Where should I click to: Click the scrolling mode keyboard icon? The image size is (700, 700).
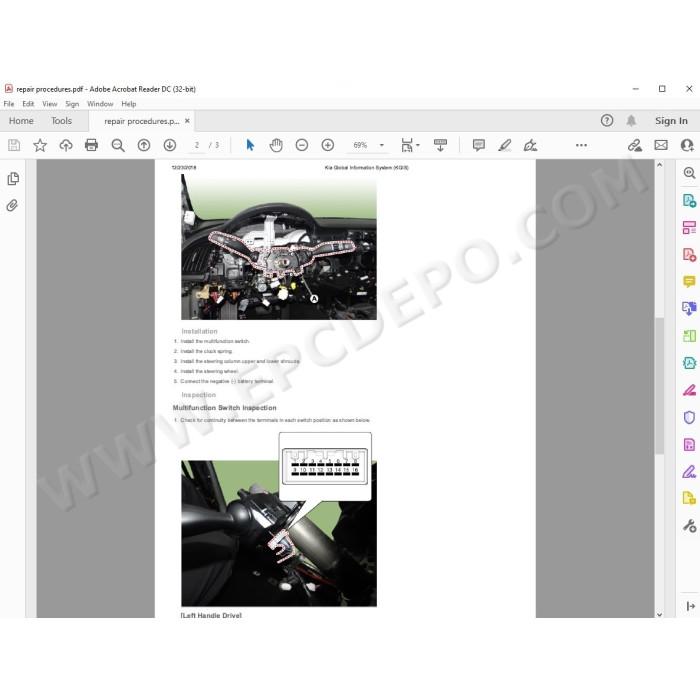tap(440, 145)
